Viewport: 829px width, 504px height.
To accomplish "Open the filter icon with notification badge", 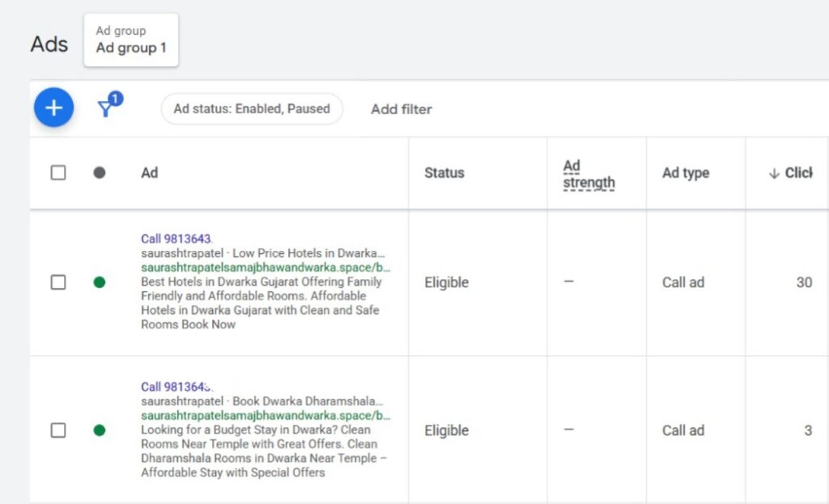I will (x=107, y=108).
